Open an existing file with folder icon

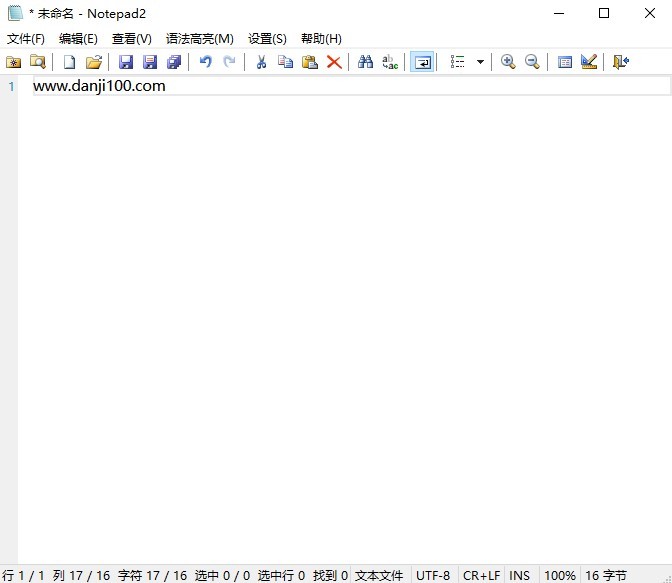[94, 62]
